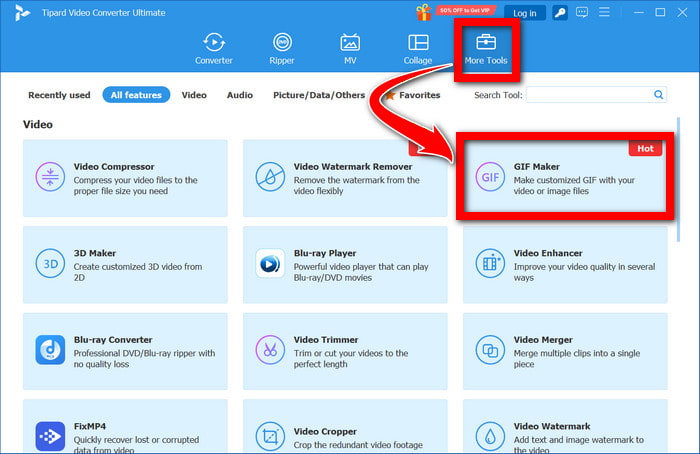
Task: Open the GIF Maker tool
Action: [565, 178]
